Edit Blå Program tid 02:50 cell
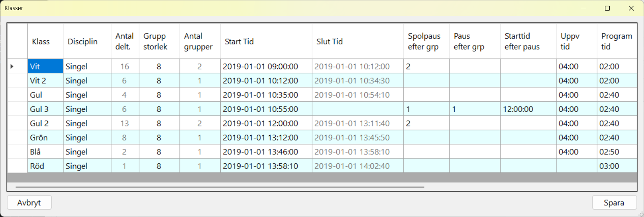 616,152
